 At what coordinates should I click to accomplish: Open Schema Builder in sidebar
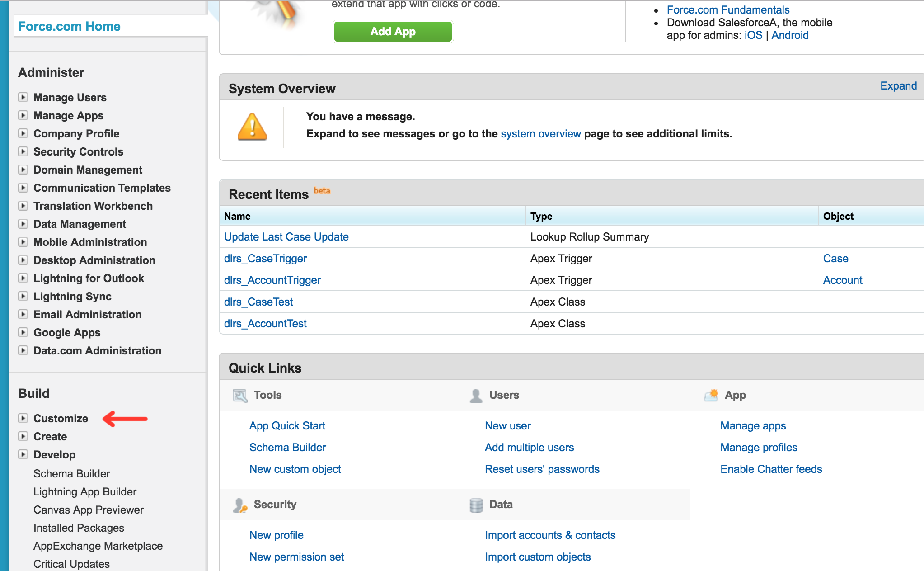click(x=71, y=473)
